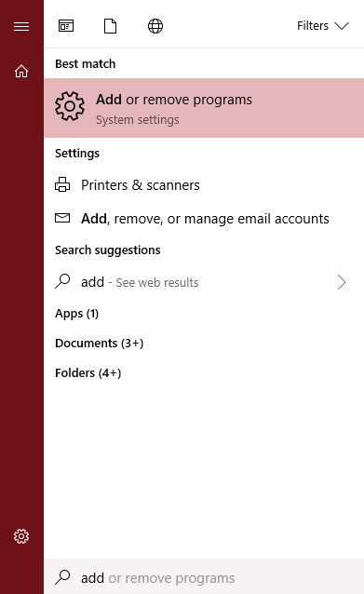Image resolution: width=364 pixels, height=594 pixels.
Task: Filter results by Documents icon
Action: tap(110, 26)
